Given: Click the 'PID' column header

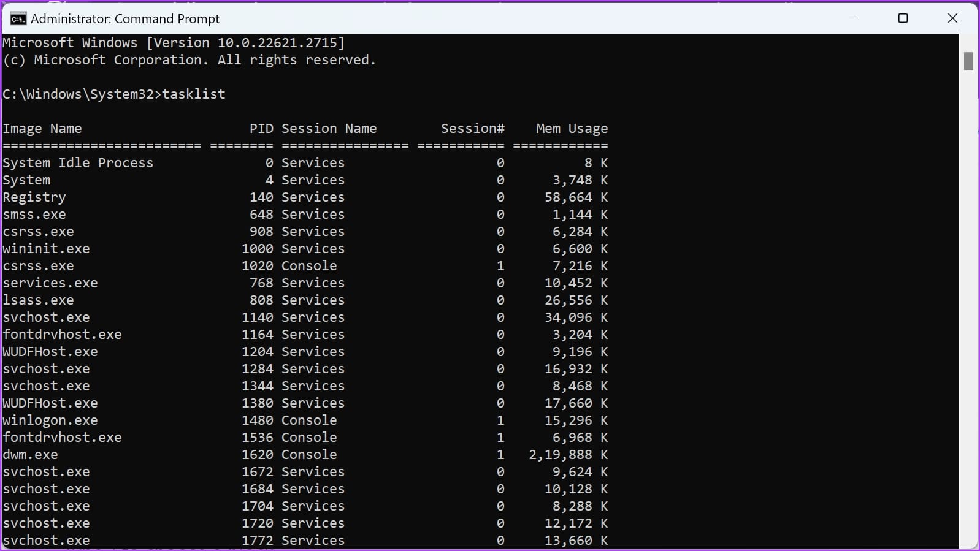Looking at the screenshot, I should (x=261, y=129).
